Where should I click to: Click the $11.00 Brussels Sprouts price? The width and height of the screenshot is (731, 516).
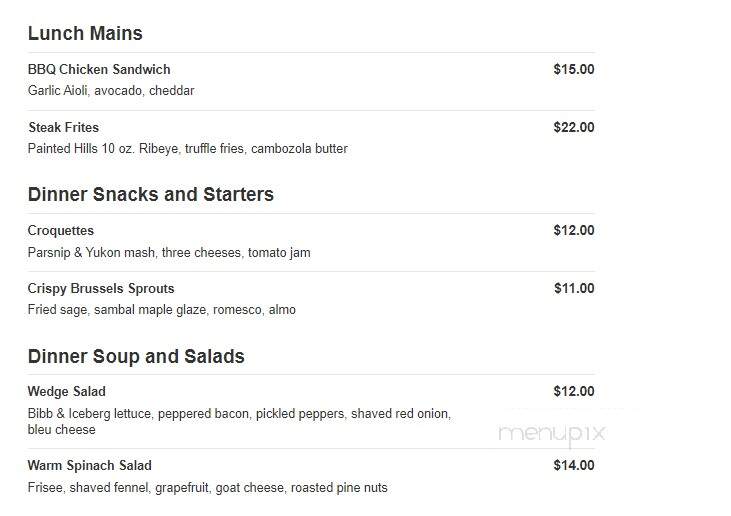(x=574, y=289)
